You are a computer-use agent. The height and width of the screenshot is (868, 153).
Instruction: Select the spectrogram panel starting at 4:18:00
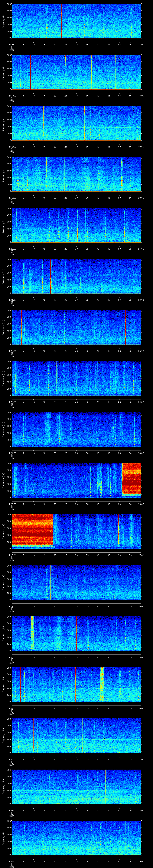(x=76, y=123)
